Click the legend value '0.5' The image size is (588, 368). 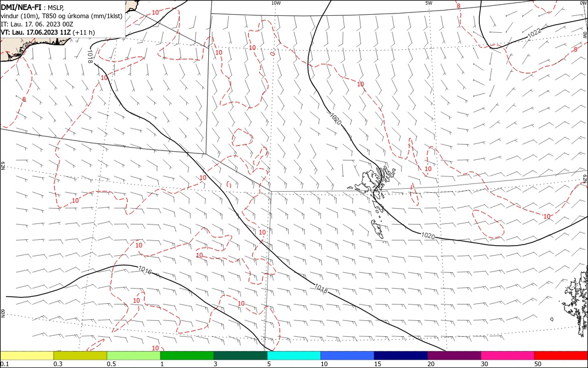pos(111,364)
